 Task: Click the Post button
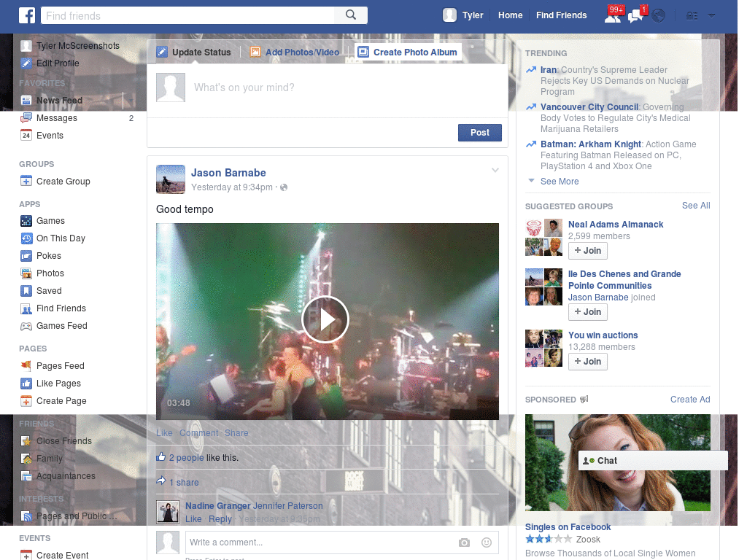[x=480, y=133]
